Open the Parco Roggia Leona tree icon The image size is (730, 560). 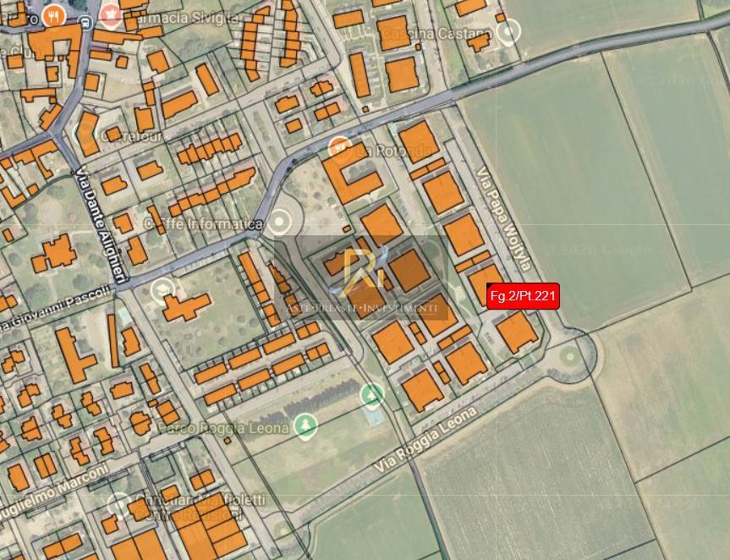[x=306, y=426]
